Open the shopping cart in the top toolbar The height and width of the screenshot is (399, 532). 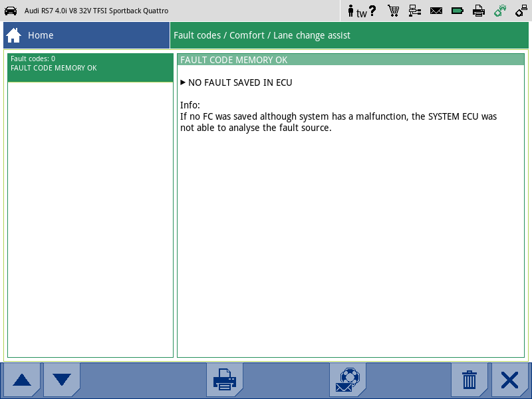point(394,11)
